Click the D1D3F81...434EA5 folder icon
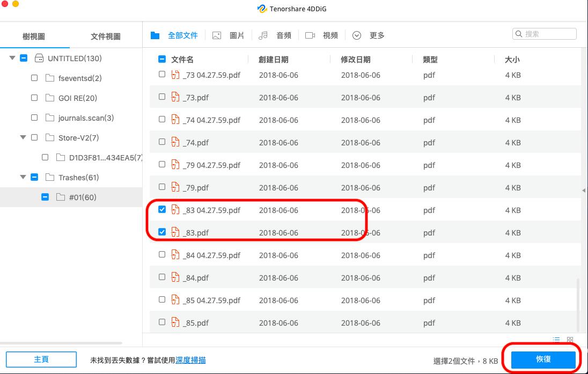This screenshot has height=374, width=588. point(61,158)
